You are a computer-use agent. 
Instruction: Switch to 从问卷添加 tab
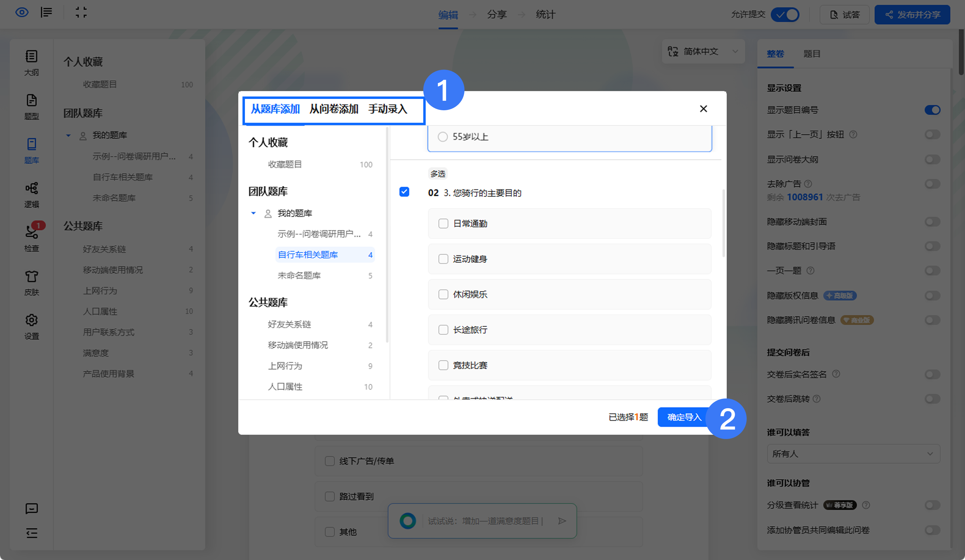333,109
